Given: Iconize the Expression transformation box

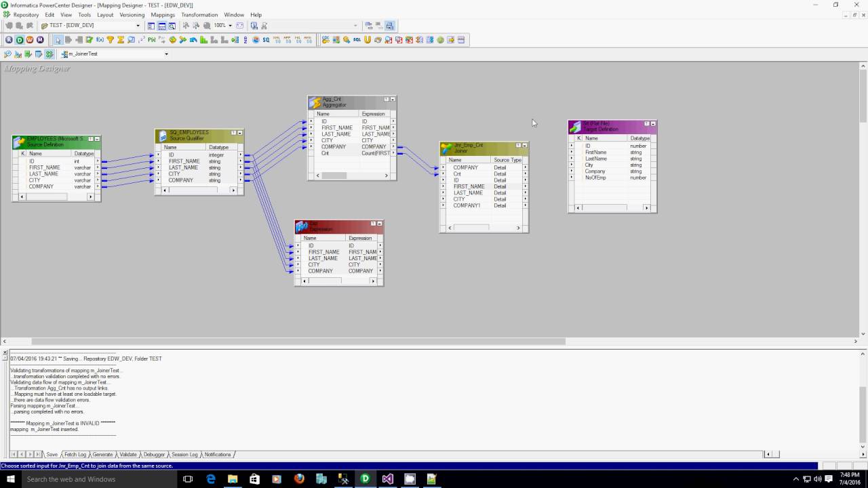Looking at the screenshot, I should [380, 224].
